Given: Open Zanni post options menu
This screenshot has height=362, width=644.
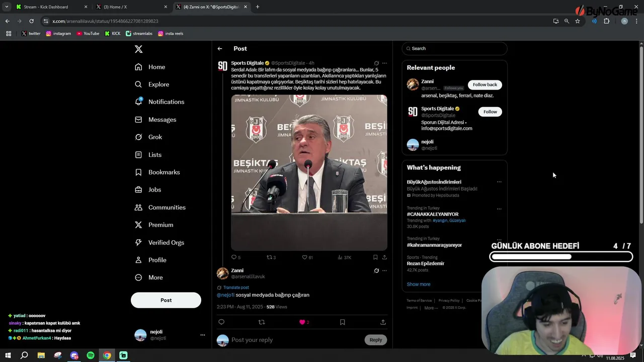Looking at the screenshot, I should tap(384, 270).
